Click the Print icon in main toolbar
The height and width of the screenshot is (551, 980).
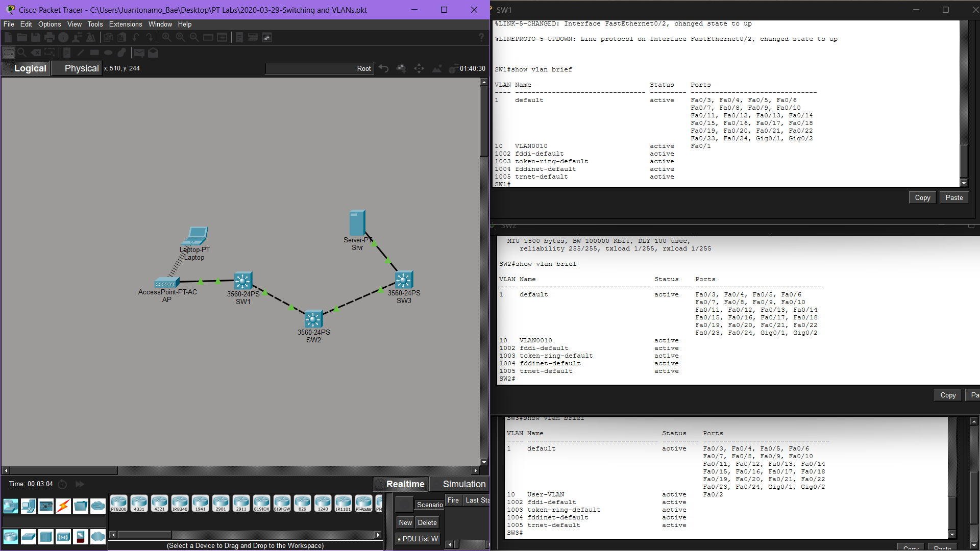coord(50,37)
